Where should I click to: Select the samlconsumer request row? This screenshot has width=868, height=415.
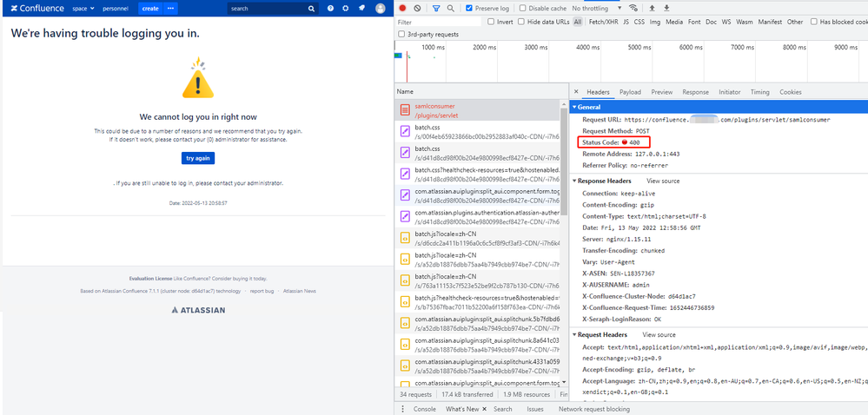coord(479,110)
